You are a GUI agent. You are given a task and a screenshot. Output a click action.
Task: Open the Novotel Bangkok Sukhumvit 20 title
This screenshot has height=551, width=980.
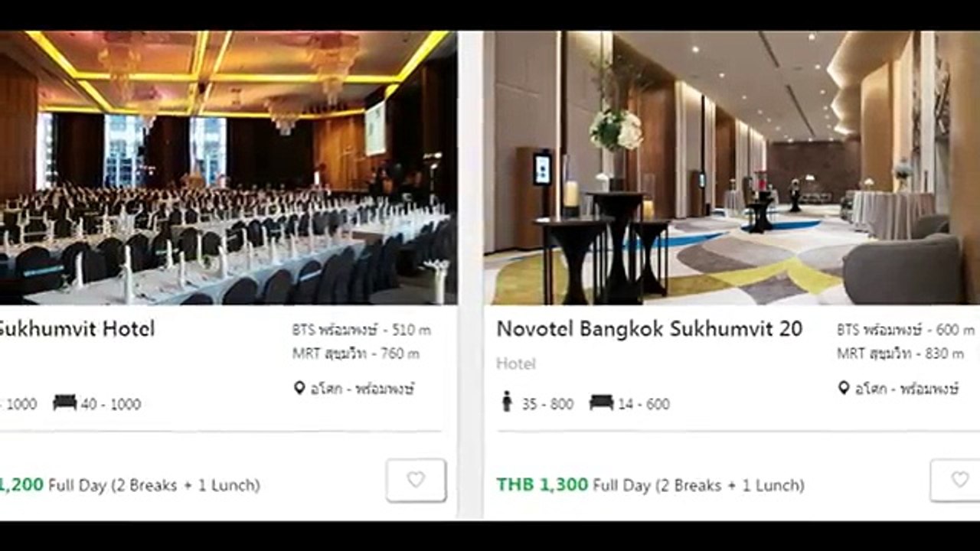click(x=649, y=329)
